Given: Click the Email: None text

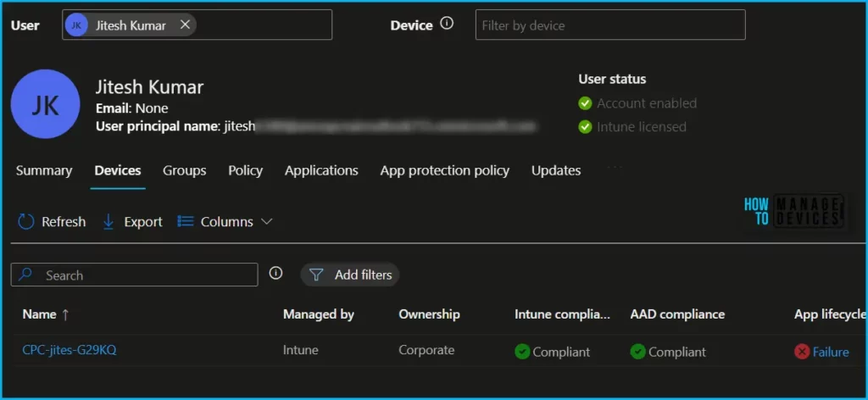Looking at the screenshot, I should 131,108.
